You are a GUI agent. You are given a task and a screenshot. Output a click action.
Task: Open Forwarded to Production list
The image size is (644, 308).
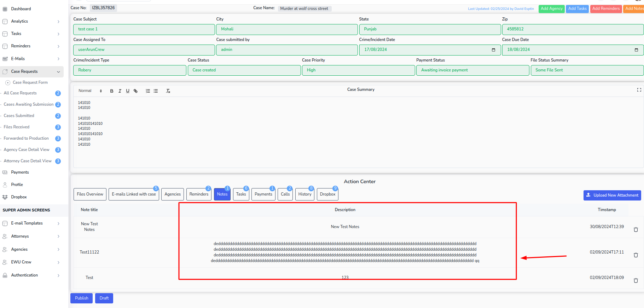[26, 138]
